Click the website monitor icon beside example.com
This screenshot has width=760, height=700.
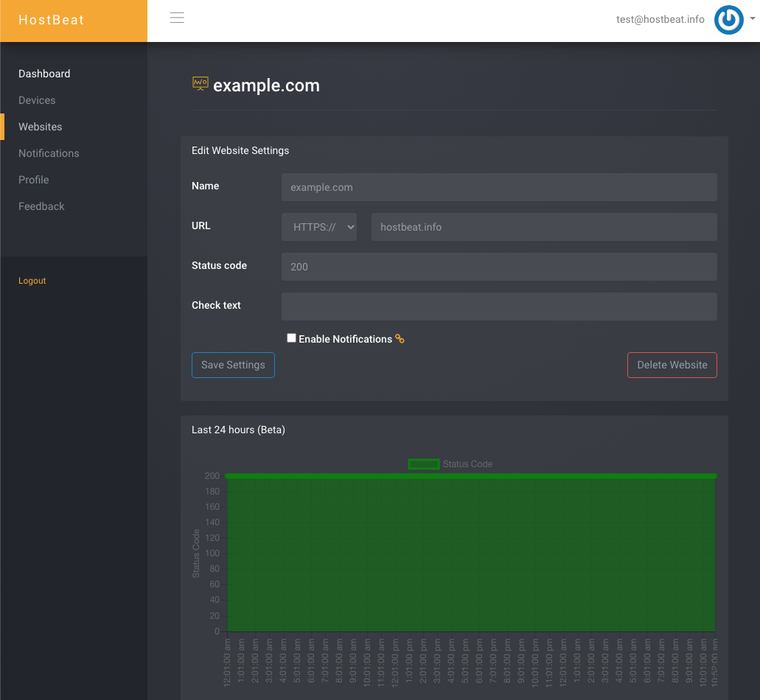(201, 84)
